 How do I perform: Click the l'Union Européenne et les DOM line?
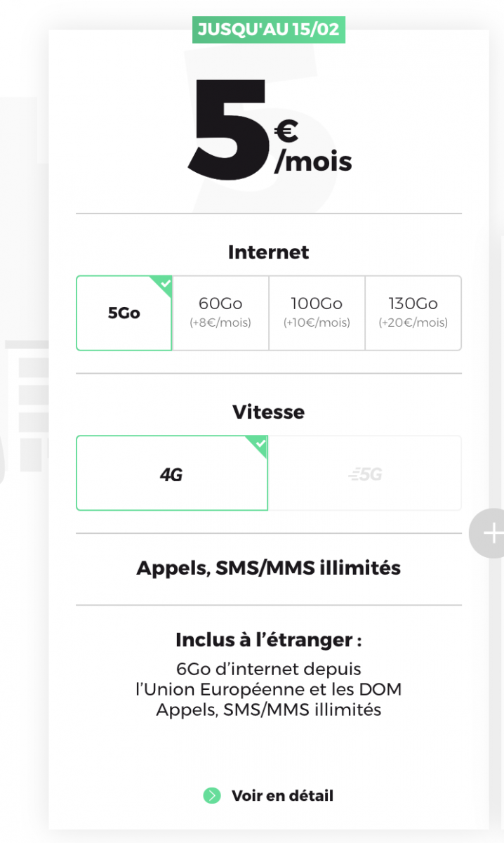pos(269,689)
